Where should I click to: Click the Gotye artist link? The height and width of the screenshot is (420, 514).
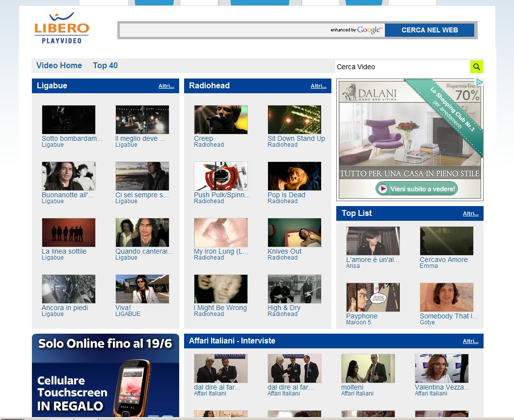pos(427,322)
